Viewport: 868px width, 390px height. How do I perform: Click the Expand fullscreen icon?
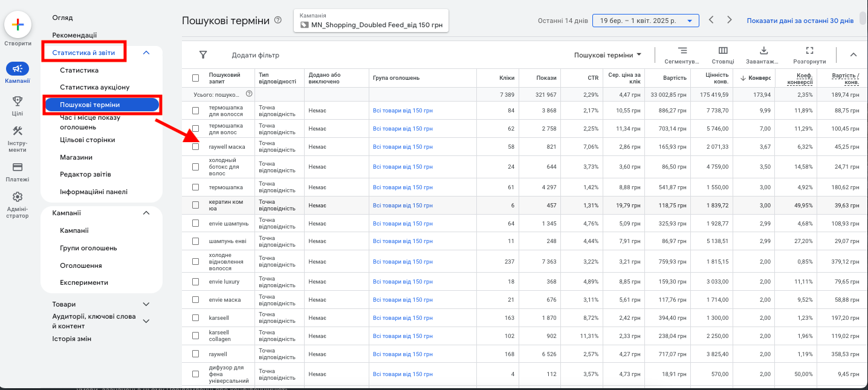[809, 51]
